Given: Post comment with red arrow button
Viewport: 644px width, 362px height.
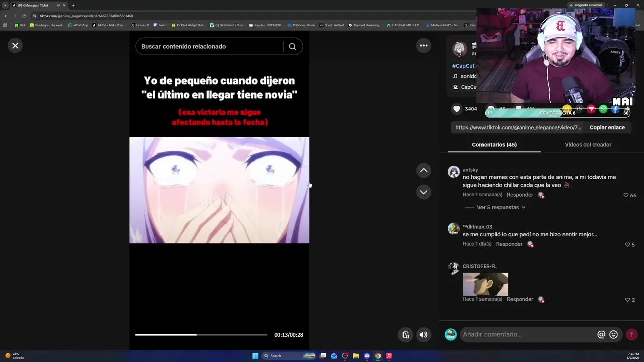Looking at the screenshot, I should click(632, 334).
